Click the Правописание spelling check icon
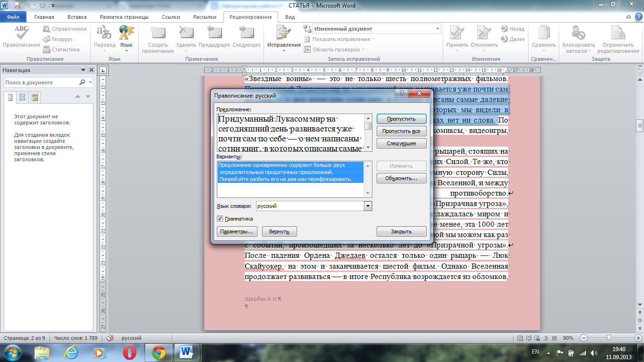The image size is (644, 362). (x=21, y=37)
